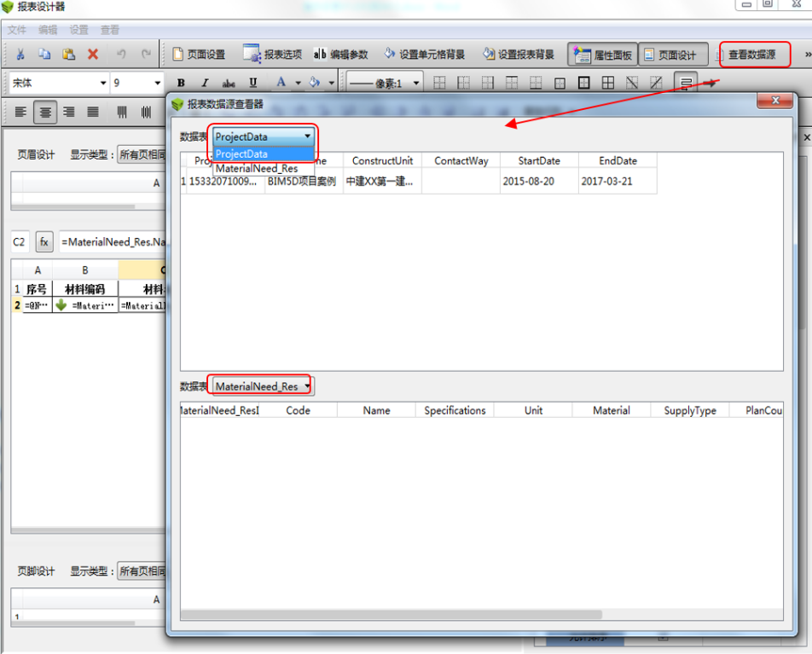Align text left
812x654 pixels.
coord(20,112)
